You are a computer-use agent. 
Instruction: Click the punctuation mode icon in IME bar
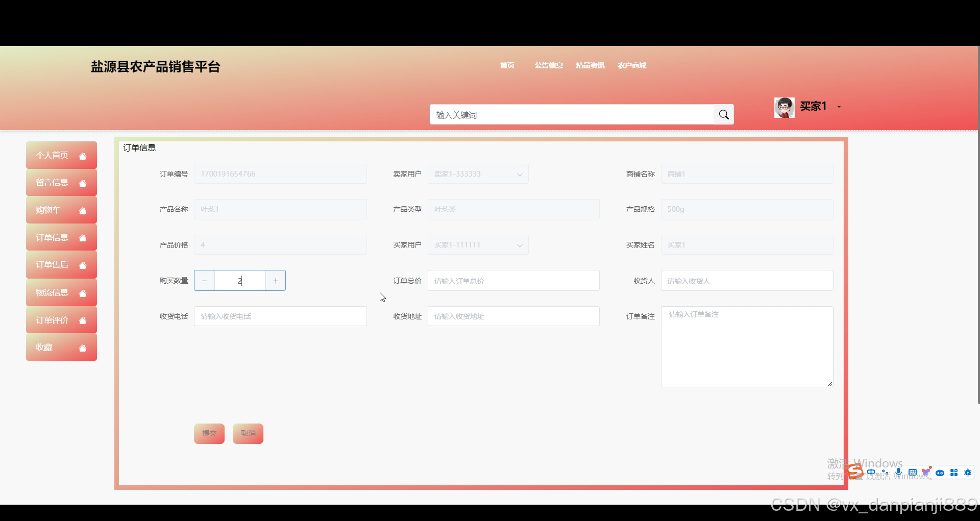tap(885, 473)
